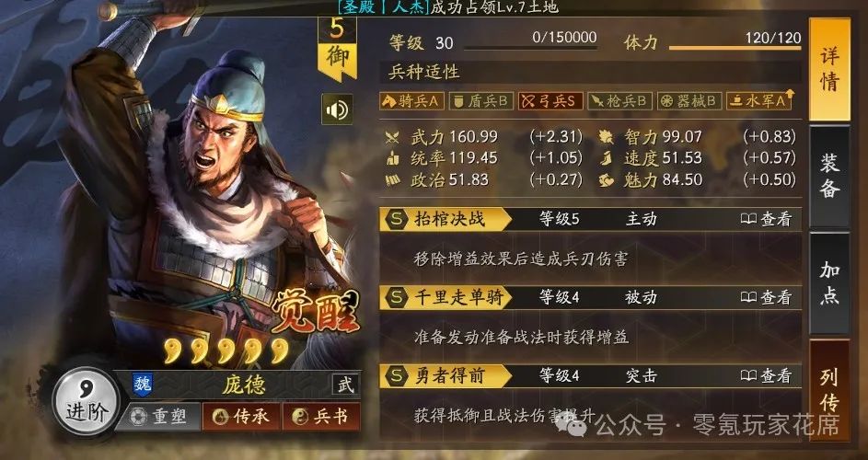Open the 兵书 war manual button
The image size is (868, 460).
(321, 416)
